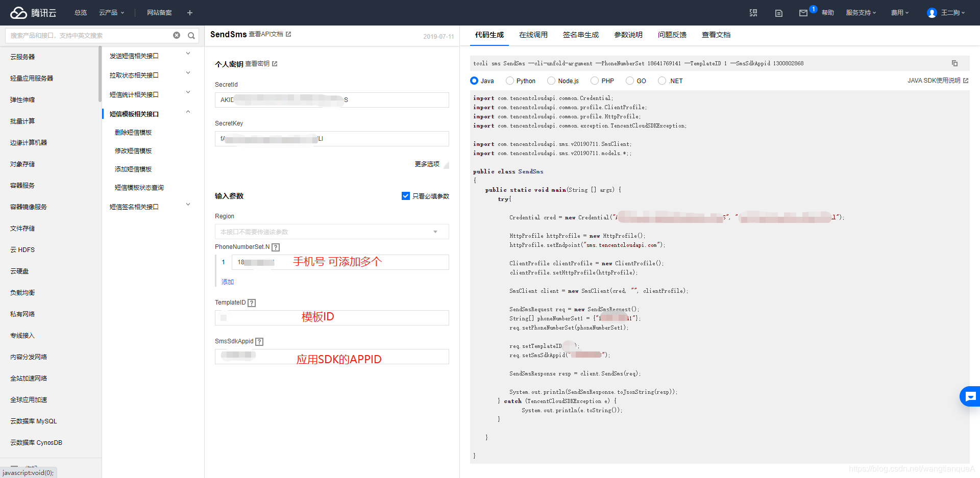Viewport: 980px width, 478px height.
Task: Select 短信模板状态查询 interface
Action: (x=139, y=188)
